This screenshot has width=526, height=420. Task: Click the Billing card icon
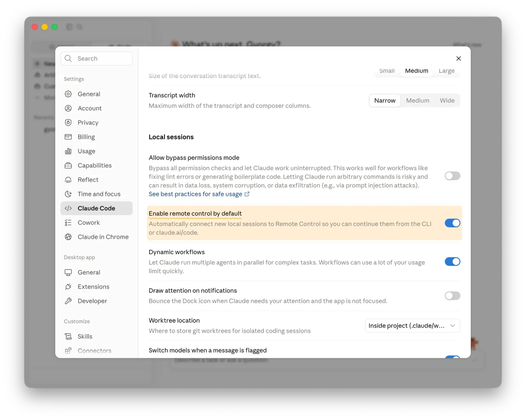(x=68, y=137)
